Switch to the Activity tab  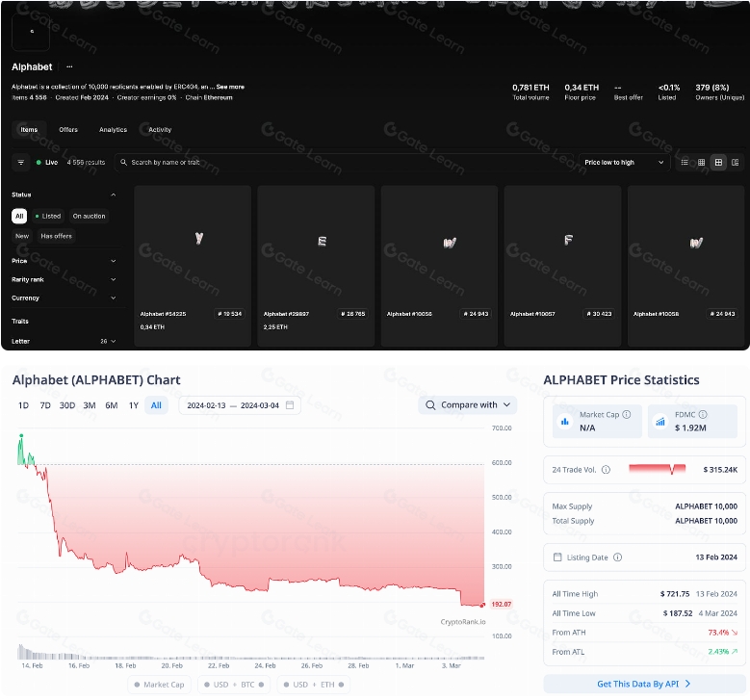[160, 130]
